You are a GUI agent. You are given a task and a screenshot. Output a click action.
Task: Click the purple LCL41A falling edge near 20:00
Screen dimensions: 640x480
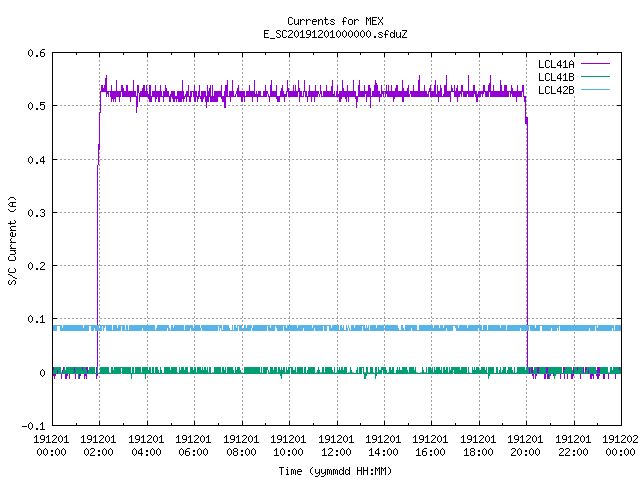click(527, 245)
